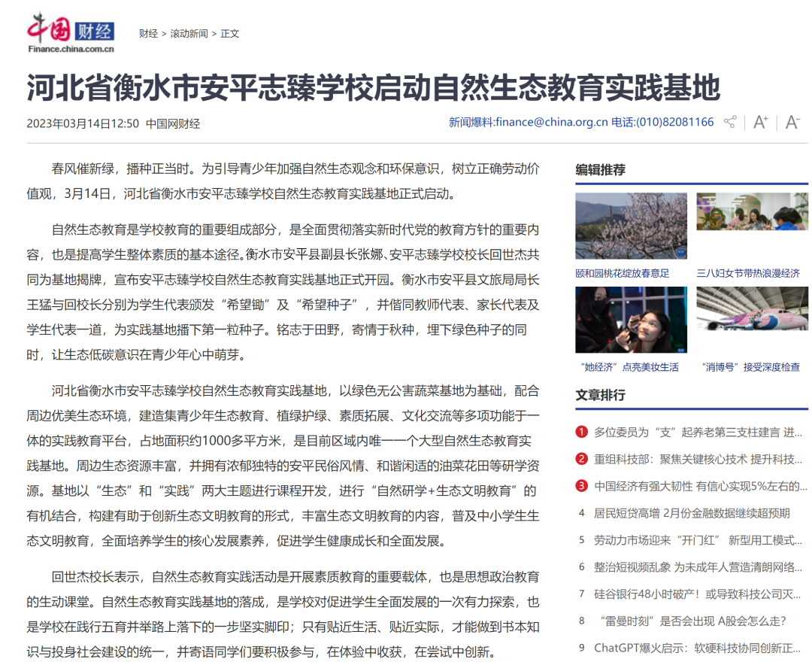Open ranked article 3 about 中国经济有强大韧性
The width and height of the screenshot is (812, 662).
click(x=700, y=486)
